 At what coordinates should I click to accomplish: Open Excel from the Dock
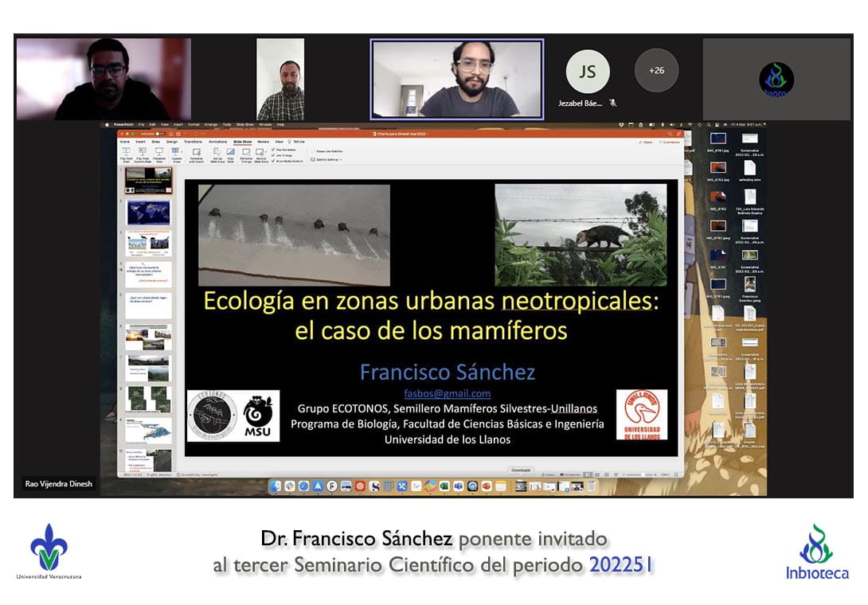point(444,486)
